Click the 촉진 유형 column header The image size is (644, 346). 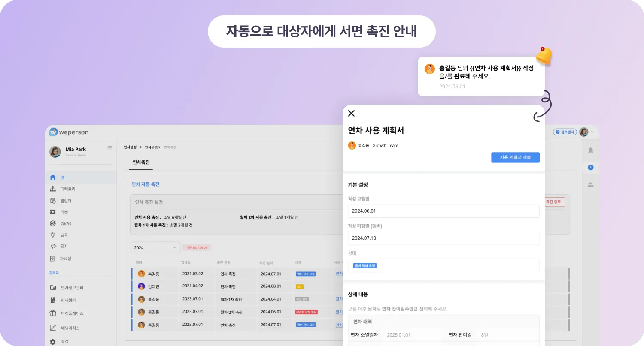click(223, 262)
